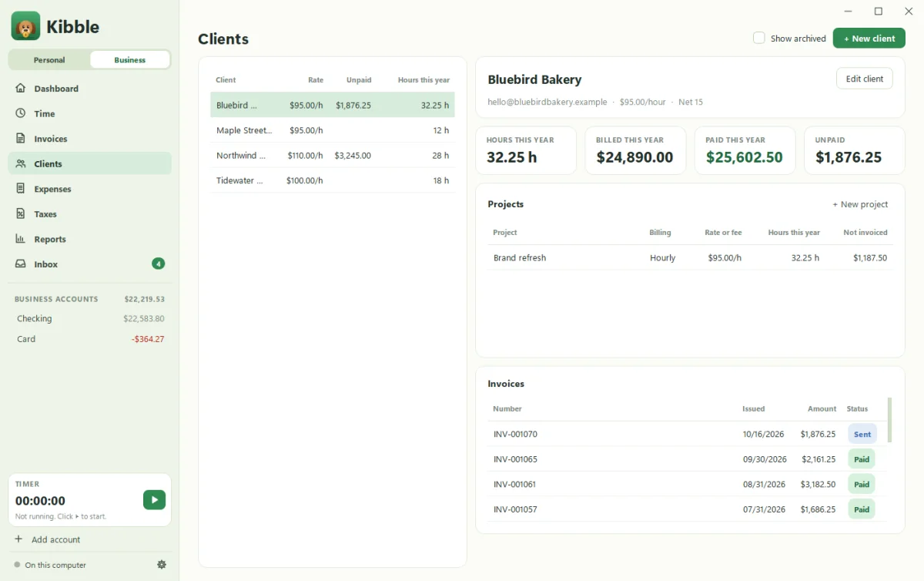The height and width of the screenshot is (581, 924).
Task: Click the Edit client button
Action: point(865,79)
